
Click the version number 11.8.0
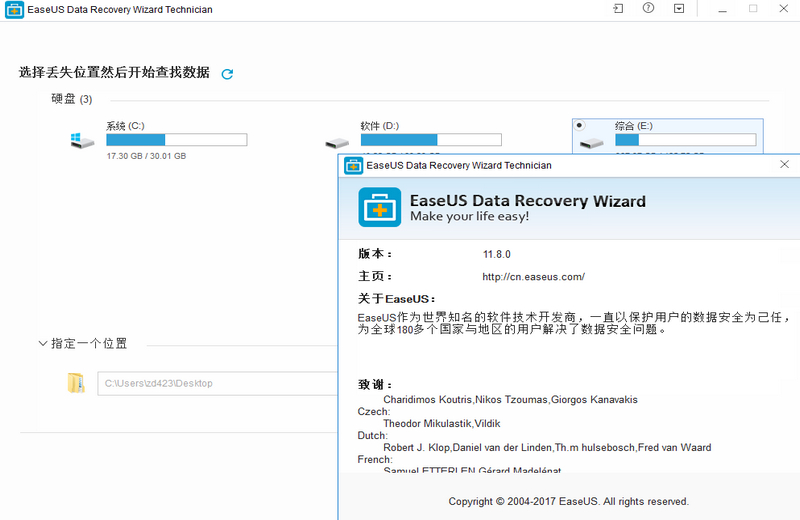click(496, 254)
